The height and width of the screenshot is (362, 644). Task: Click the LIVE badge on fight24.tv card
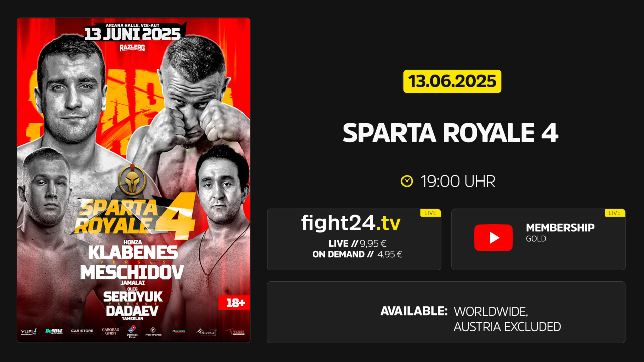click(430, 213)
